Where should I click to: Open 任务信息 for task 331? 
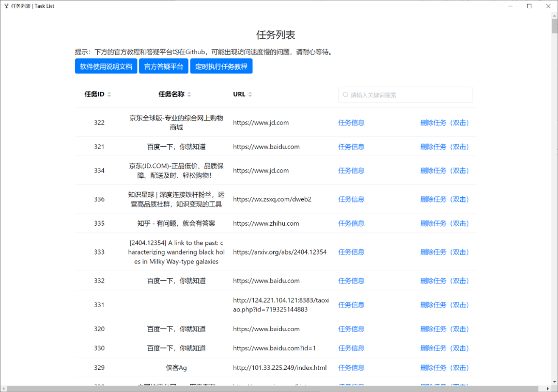[351, 305]
